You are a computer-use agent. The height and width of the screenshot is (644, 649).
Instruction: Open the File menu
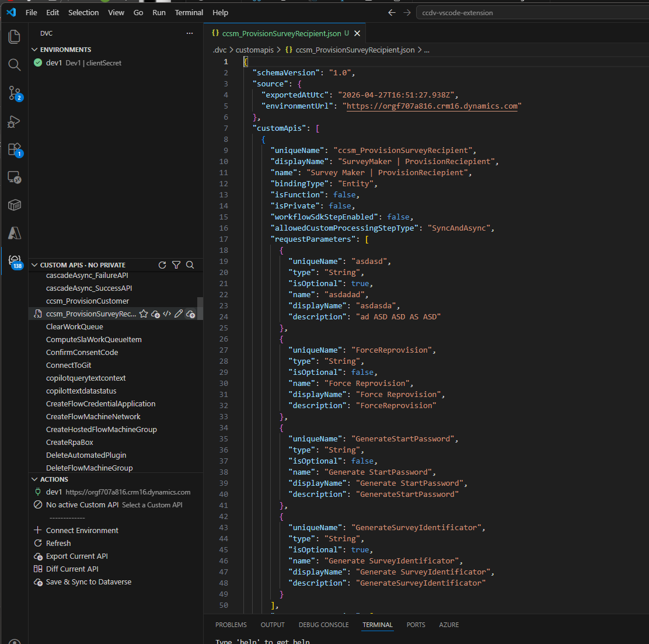click(31, 13)
